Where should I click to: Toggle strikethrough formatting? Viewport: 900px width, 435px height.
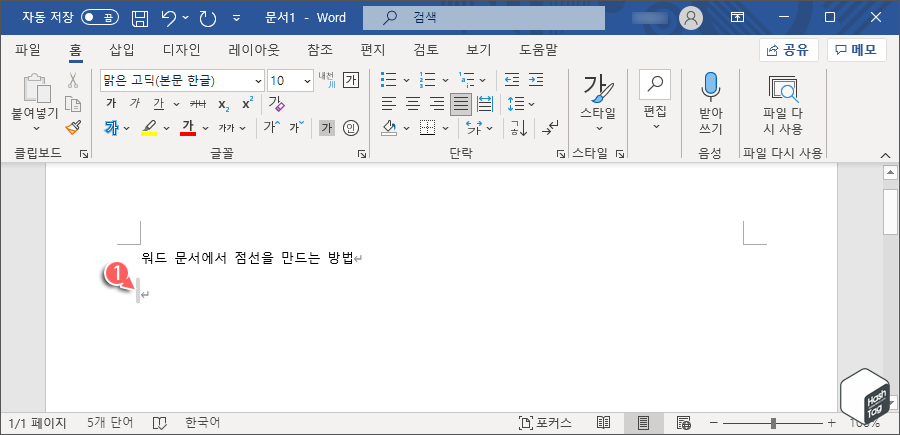pos(198,104)
